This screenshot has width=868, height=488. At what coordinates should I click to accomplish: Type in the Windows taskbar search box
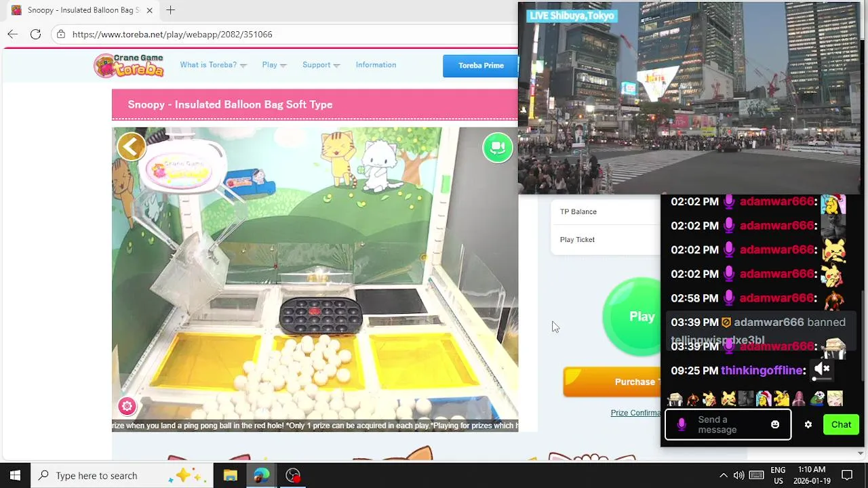click(122, 475)
